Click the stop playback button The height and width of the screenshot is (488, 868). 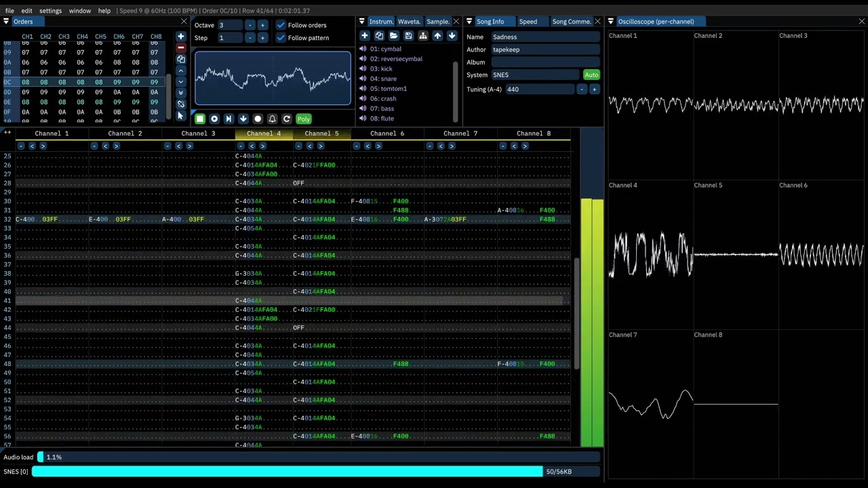[x=200, y=119]
